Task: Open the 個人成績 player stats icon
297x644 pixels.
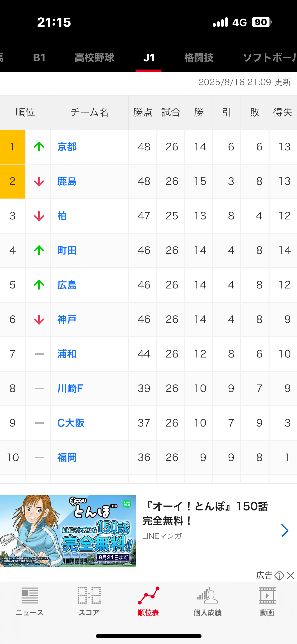Action: tap(208, 601)
